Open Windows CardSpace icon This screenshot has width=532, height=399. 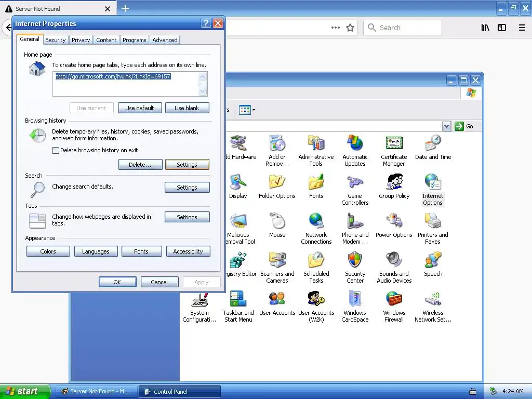tap(355, 307)
